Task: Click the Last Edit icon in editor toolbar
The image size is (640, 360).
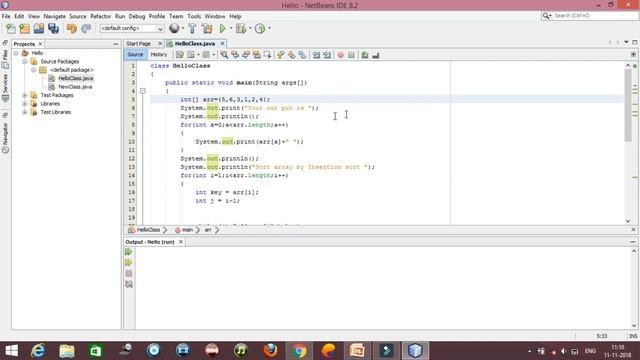Action: click(180, 55)
